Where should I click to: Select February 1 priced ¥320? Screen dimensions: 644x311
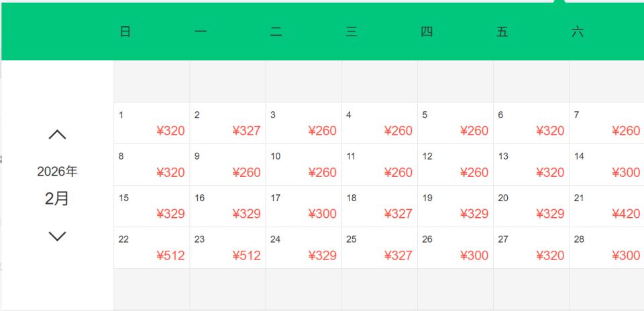tap(152, 123)
